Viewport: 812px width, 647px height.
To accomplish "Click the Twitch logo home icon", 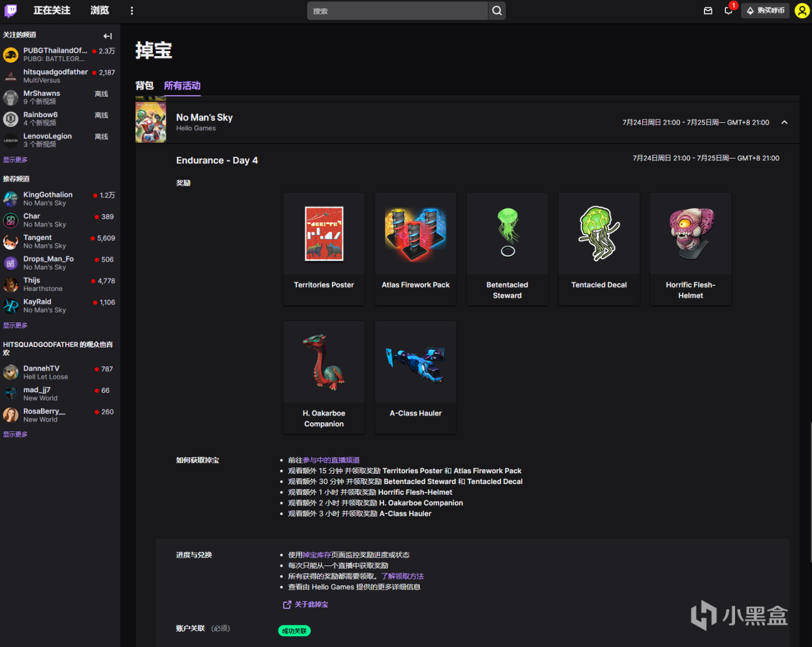I will (11, 11).
